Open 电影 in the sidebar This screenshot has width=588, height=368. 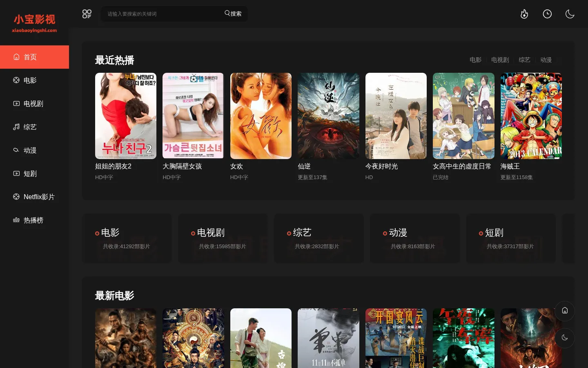(34, 80)
